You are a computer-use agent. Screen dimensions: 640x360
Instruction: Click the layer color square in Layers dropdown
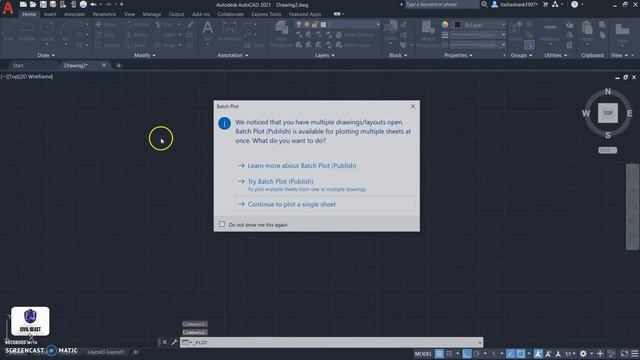(x=323, y=24)
